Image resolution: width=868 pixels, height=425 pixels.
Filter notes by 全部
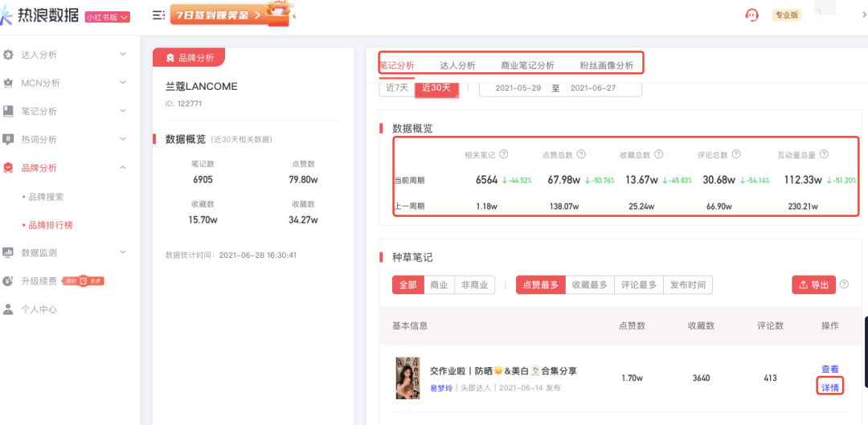click(x=408, y=285)
